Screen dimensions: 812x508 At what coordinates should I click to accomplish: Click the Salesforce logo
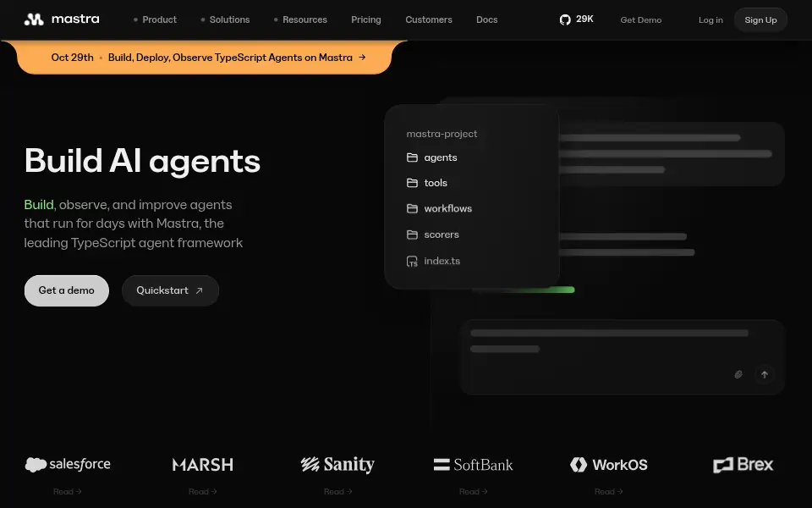click(68, 464)
